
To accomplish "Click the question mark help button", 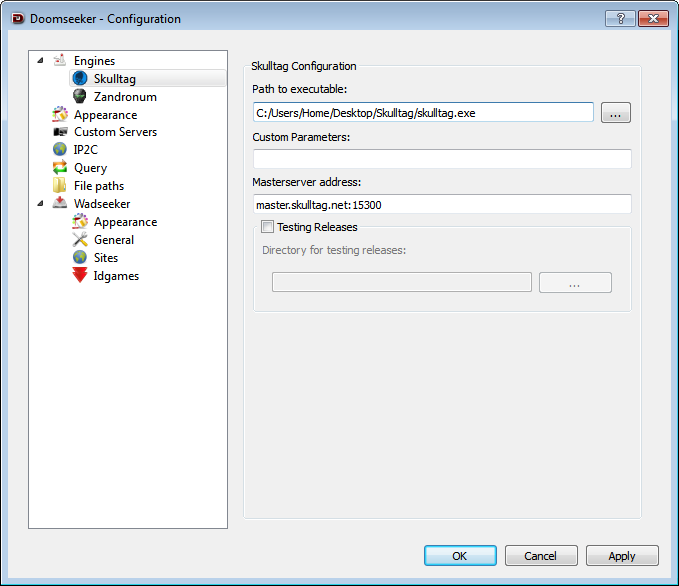I will click(620, 19).
